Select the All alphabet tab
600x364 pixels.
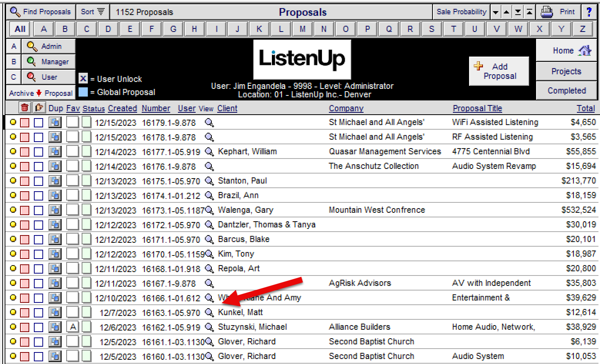coord(20,29)
